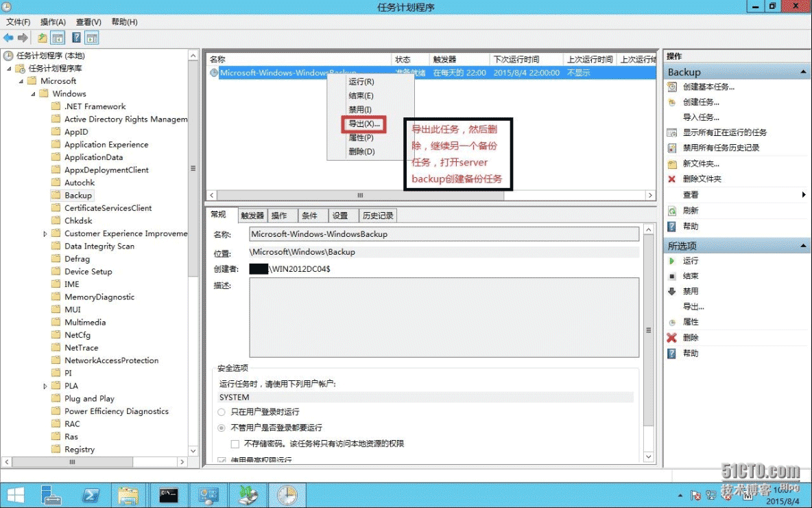Switch to the Conditions tab
Screen dimensions: 812x508
click(312, 216)
